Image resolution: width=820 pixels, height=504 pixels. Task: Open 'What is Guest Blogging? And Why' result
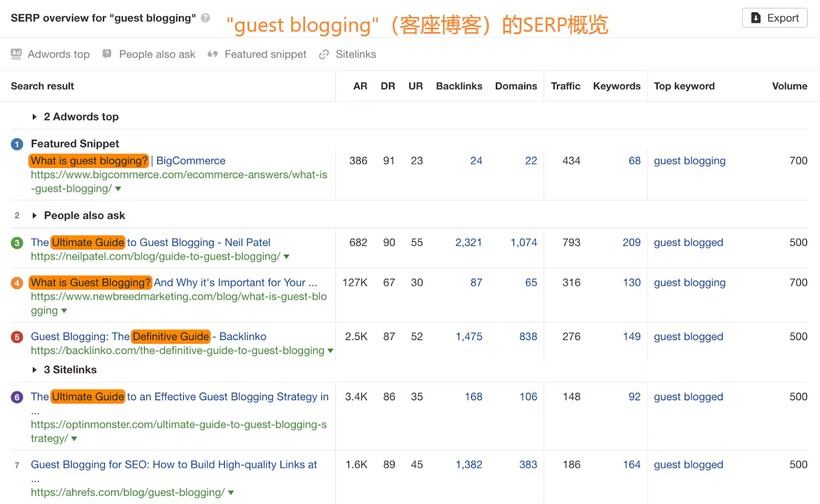[174, 283]
